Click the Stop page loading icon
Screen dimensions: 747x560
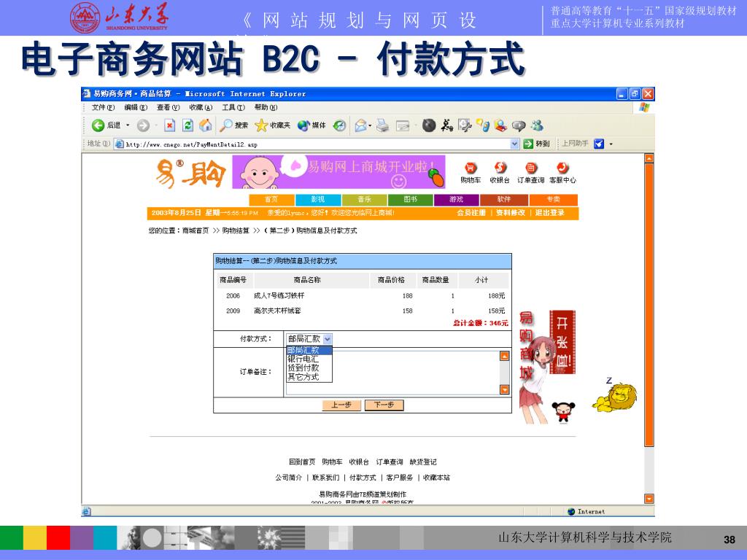[169, 125]
